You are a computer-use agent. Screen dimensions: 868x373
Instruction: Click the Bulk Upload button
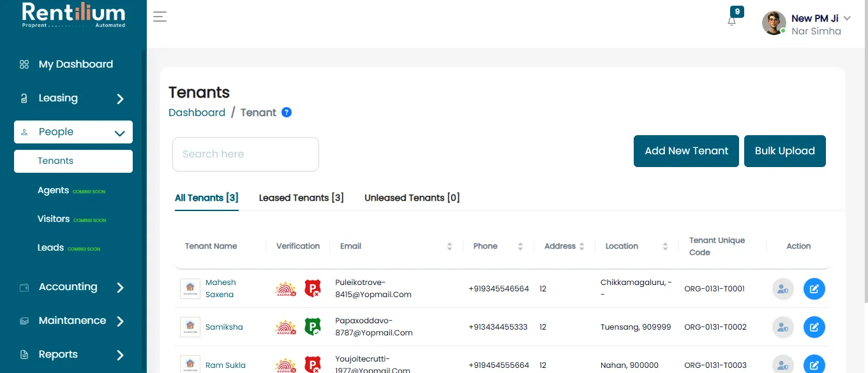click(785, 151)
